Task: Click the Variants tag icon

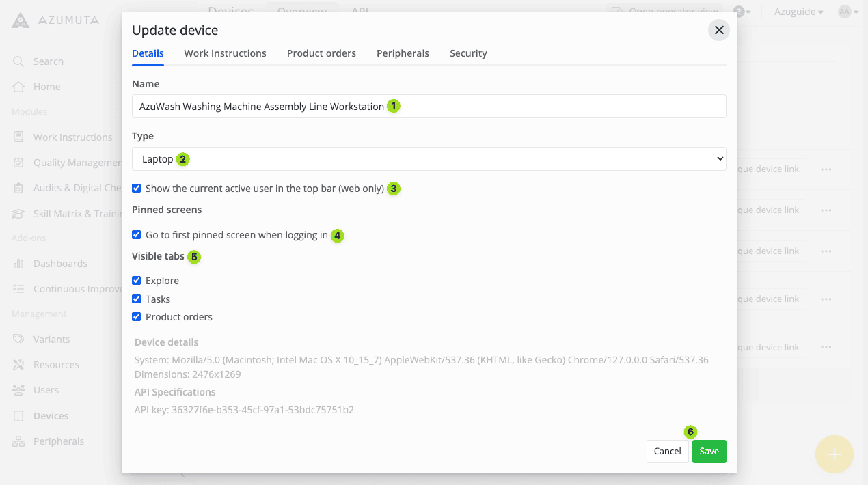Action: (18, 339)
